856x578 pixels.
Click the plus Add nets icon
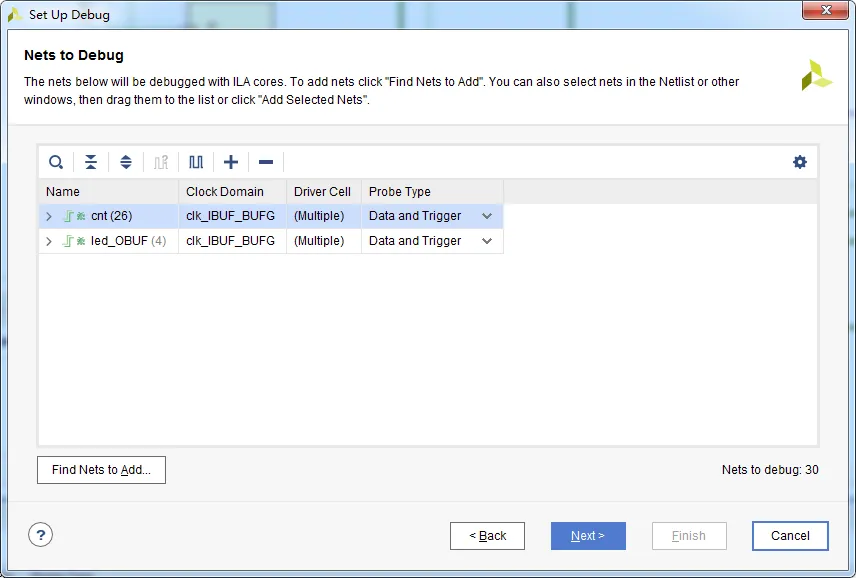tap(231, 162)
